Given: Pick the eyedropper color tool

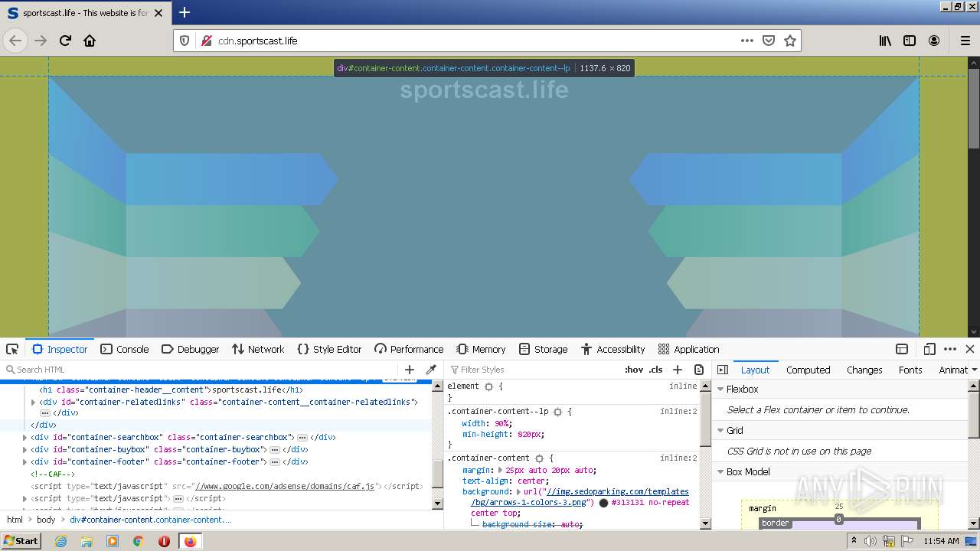Looking at the screenshot, I should [x=431, y=370].
